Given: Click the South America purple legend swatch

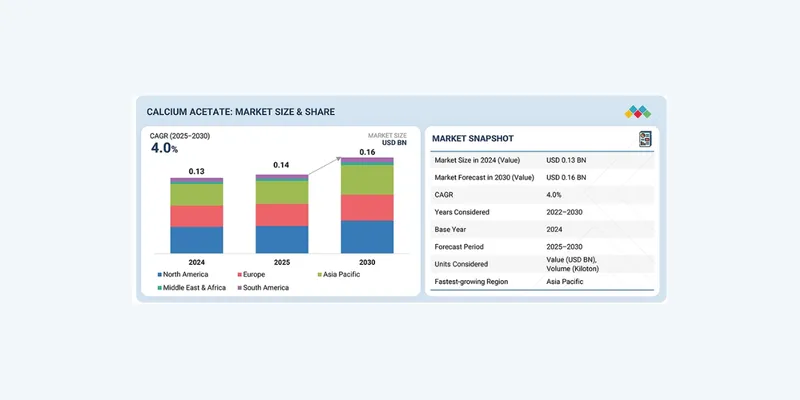Looking at the screenshot, I should 239,288.
